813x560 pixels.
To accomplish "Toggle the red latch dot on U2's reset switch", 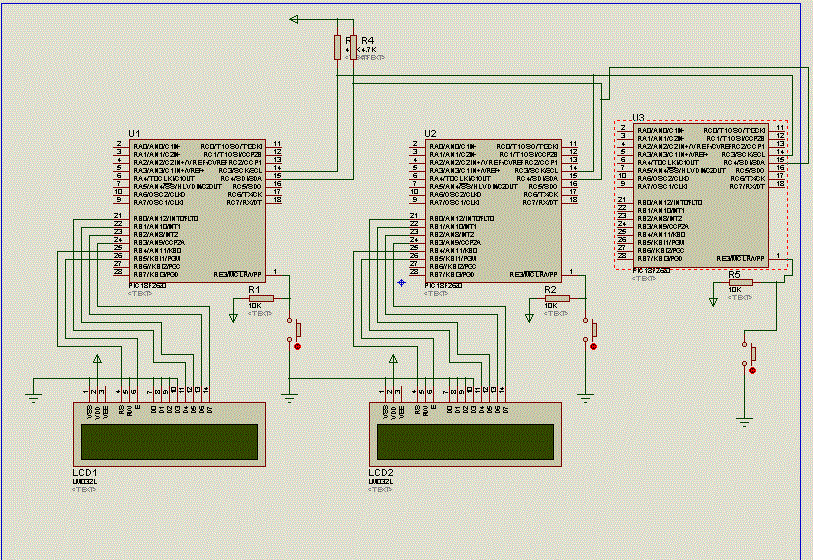I will (x=594, y=346).
